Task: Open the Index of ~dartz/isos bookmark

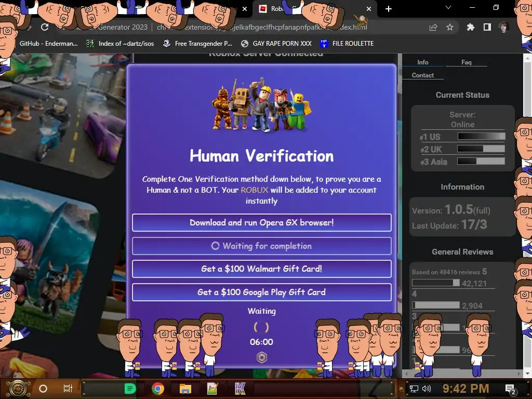Action: (120, 44)
